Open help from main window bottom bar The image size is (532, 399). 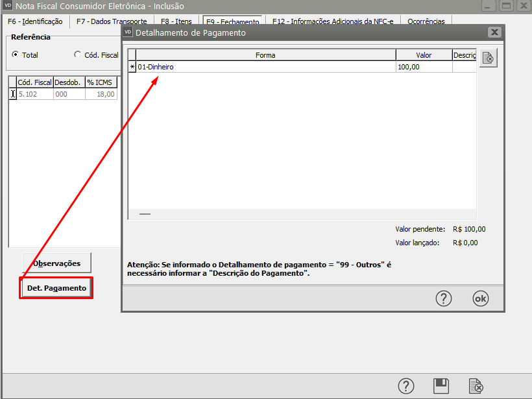click(x=405, y=385)
